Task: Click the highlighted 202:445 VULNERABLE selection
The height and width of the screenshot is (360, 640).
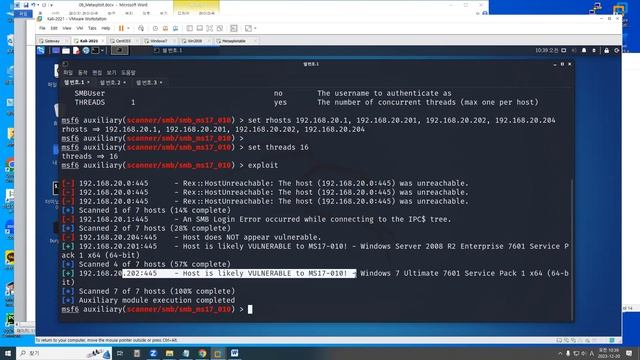Action: (x=239, y=273)
